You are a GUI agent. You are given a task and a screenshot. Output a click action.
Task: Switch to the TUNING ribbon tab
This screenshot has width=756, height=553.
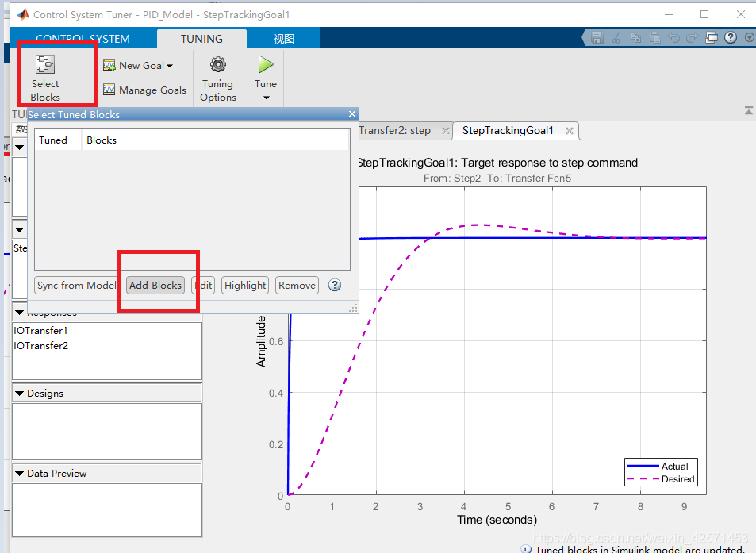click(201, 39)
